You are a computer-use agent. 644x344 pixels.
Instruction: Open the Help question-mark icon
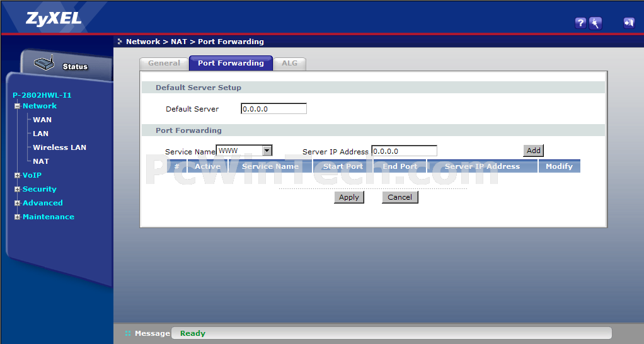(580, 23)
